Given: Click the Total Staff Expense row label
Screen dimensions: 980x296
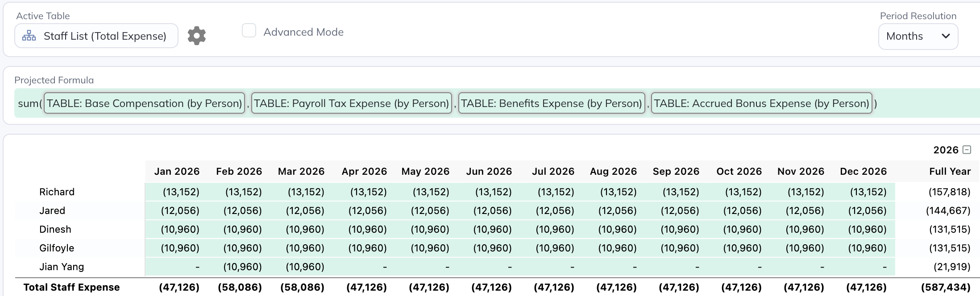Looking at the screenshot, I should click(71, 288).
